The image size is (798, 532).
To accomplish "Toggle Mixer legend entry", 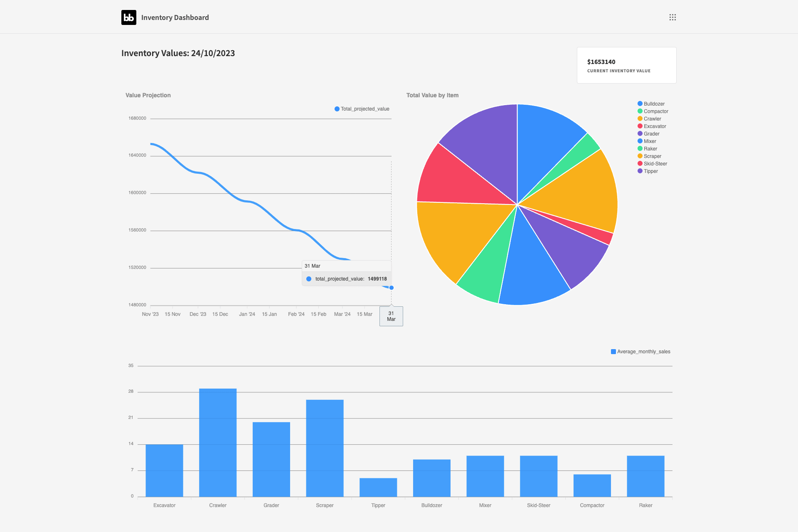I will [x=647, y=141].
